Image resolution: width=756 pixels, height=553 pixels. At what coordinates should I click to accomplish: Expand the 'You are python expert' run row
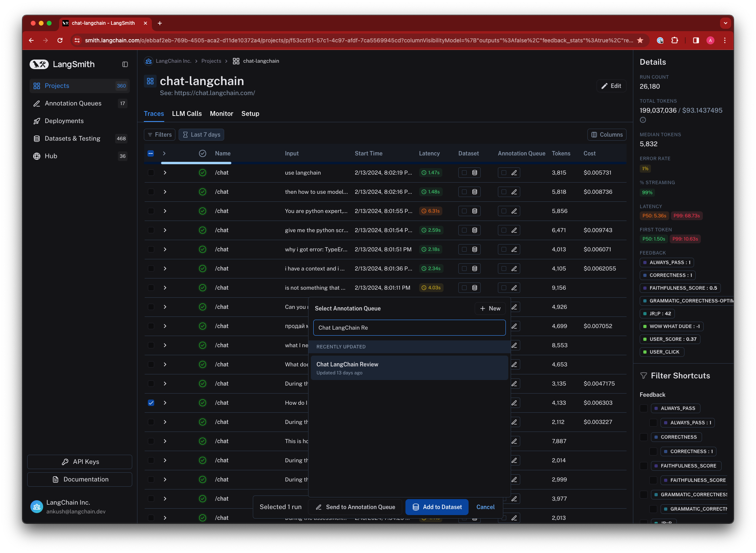coord(165,211)
